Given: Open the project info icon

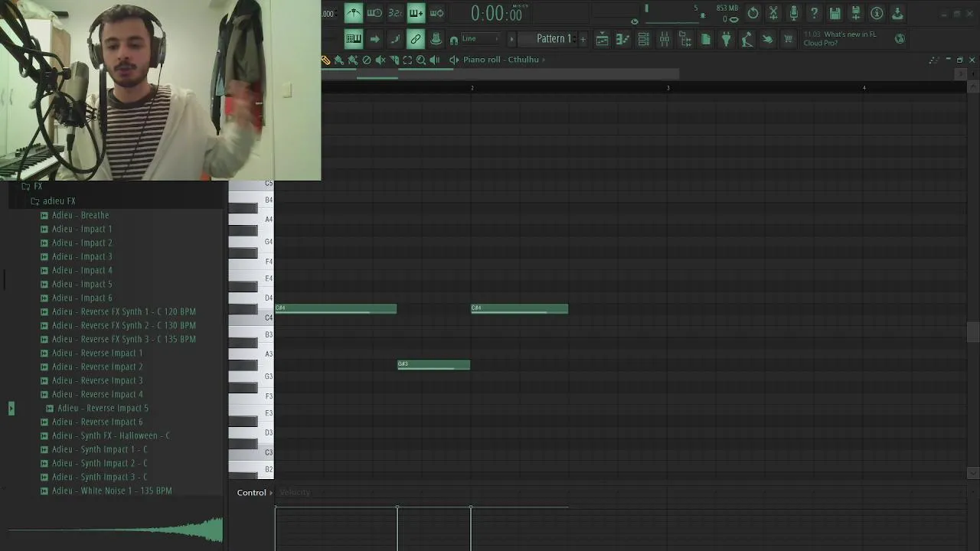Looking at the screenshot, I should [877, 13].
